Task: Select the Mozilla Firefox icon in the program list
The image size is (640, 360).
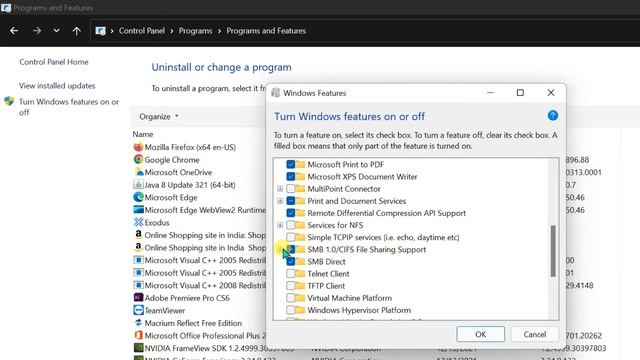Action: (138, 147)
